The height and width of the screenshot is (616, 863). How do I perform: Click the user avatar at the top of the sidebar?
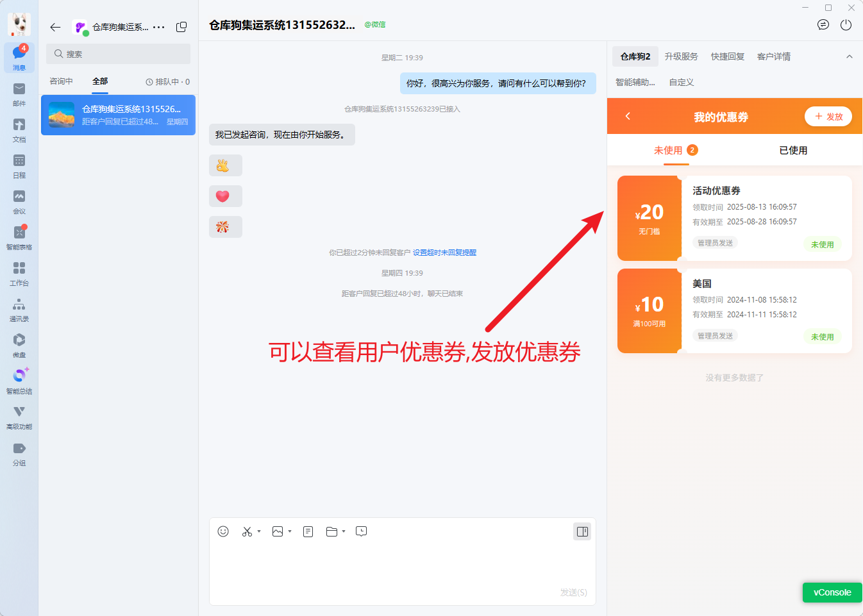[19, 24]
